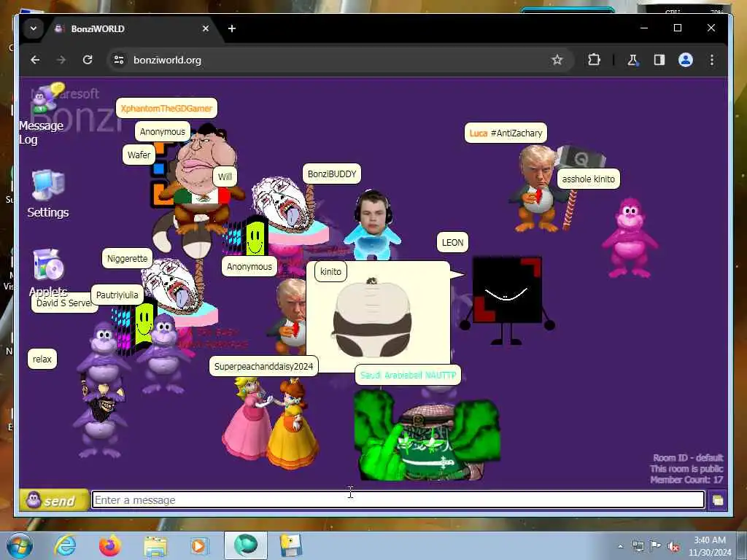Launch Firefox from taskbar
The height and width of the screenshot is (560, 747).
[x=110, y=545]
